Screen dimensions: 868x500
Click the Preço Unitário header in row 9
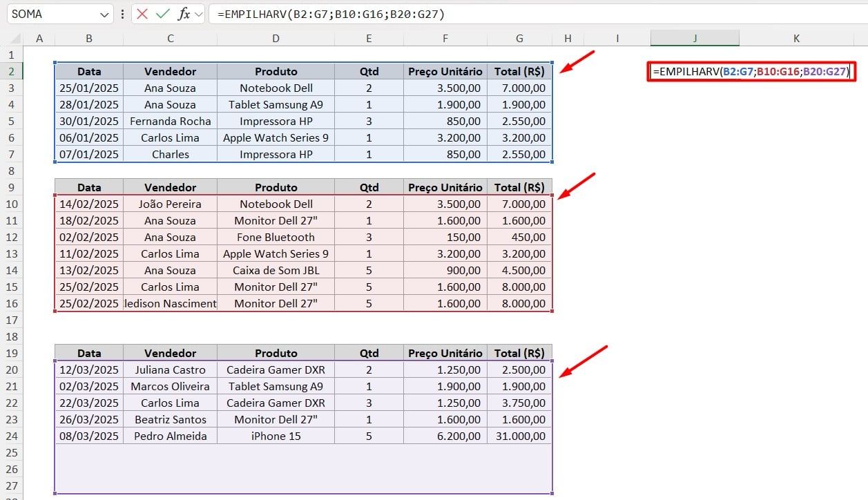click(x=445, y=187)
